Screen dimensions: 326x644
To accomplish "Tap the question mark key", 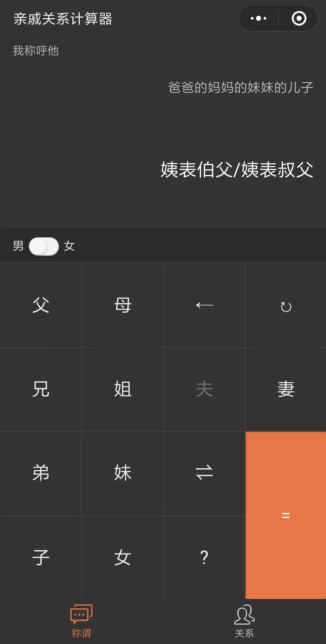I will (204, 558).
